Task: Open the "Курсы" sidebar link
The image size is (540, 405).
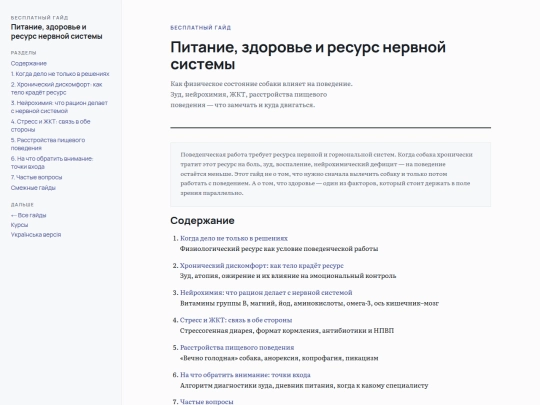Action: click(19, 225)
